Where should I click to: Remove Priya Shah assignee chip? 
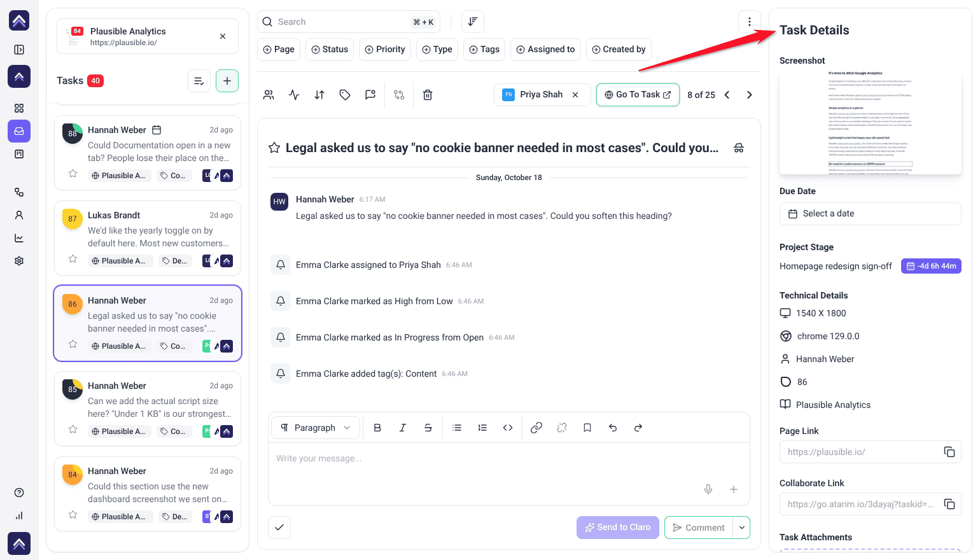click(x=575, y=95)
